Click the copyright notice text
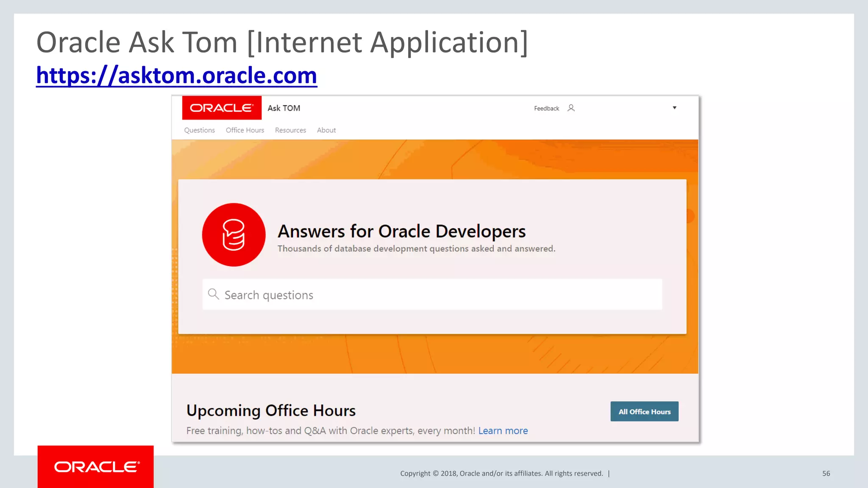 coord(501,474)
